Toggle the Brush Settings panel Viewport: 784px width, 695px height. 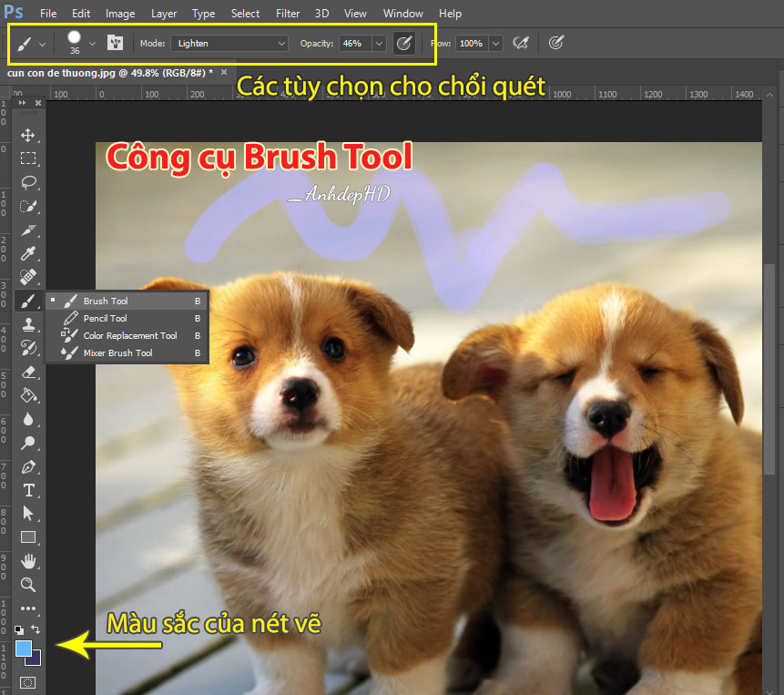[x=115, y=43]
